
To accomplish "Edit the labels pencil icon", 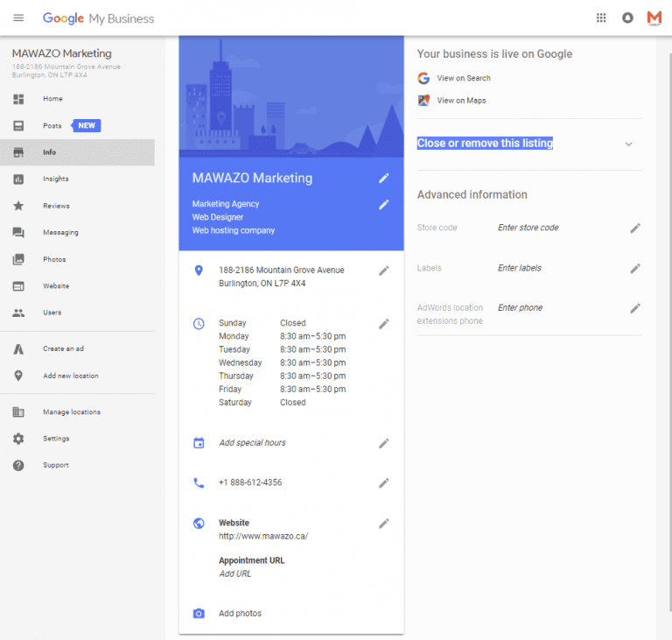I will pyautogui.click(x=635, y=269).
